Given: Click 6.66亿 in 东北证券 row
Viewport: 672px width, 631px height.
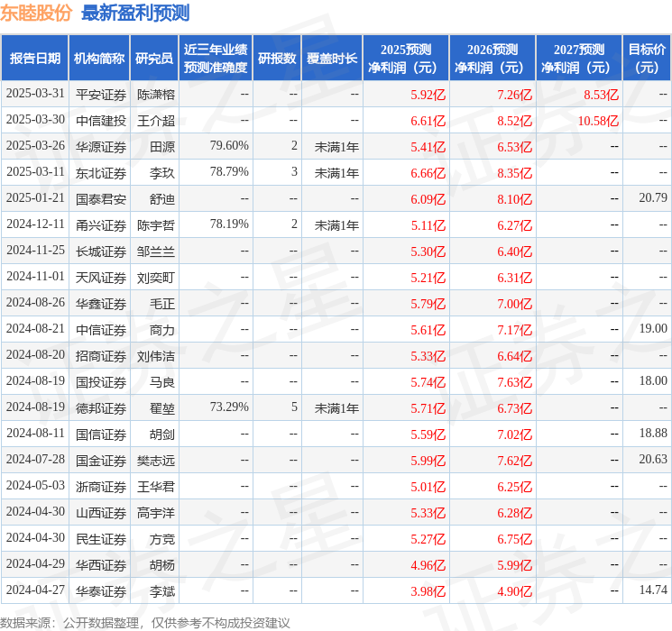Looking at the screenshot, I should click(428, 173).
